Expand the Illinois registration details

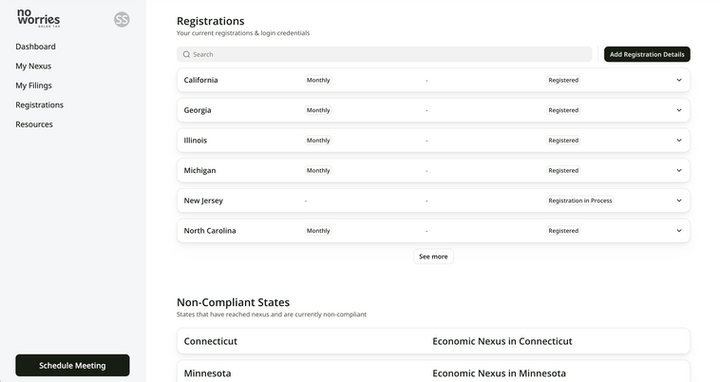click(679, 140)
